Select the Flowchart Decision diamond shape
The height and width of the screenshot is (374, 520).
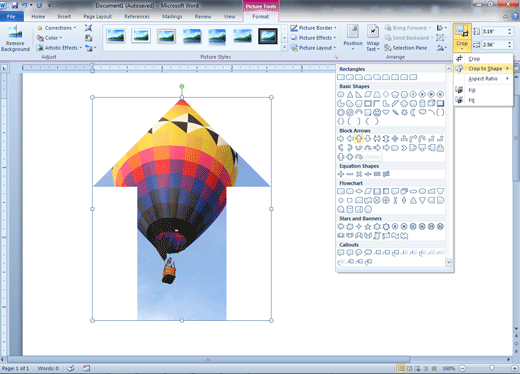coord(359,191)
